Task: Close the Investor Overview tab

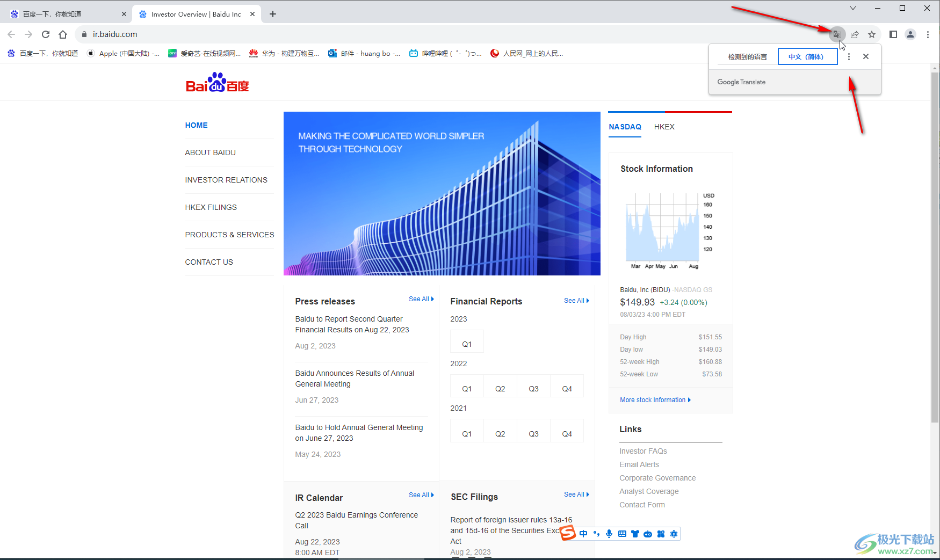Action: pos(252,14)
